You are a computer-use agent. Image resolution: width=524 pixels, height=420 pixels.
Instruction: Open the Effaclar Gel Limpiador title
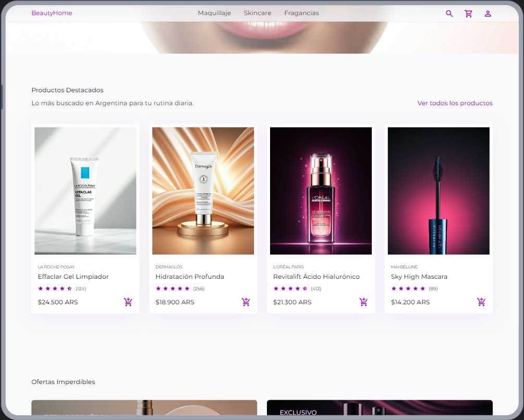pos(73,276)
